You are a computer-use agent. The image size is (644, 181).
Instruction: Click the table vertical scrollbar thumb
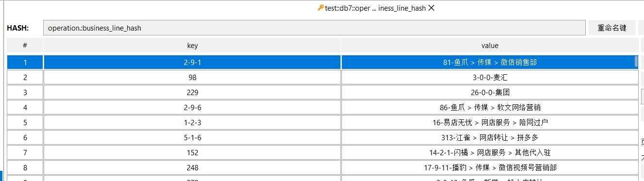coord(636,62)
